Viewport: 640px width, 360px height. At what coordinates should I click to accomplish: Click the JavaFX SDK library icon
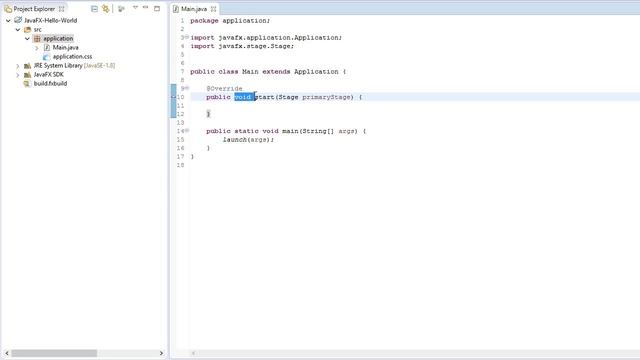[27, 75]
